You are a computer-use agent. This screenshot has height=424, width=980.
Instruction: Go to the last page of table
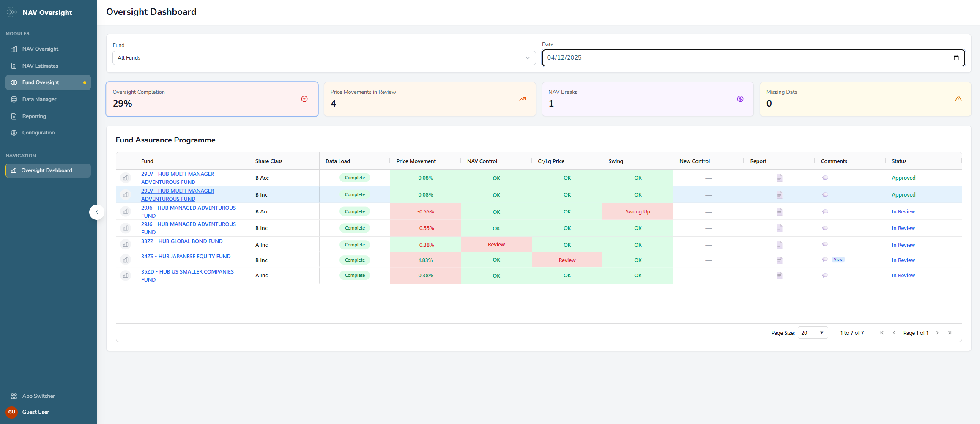click(950, 333)
